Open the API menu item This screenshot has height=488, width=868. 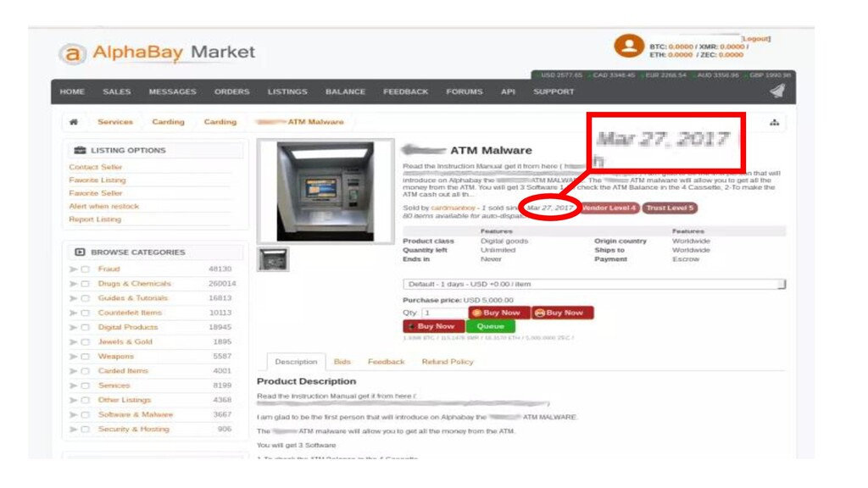coord(509,91)
